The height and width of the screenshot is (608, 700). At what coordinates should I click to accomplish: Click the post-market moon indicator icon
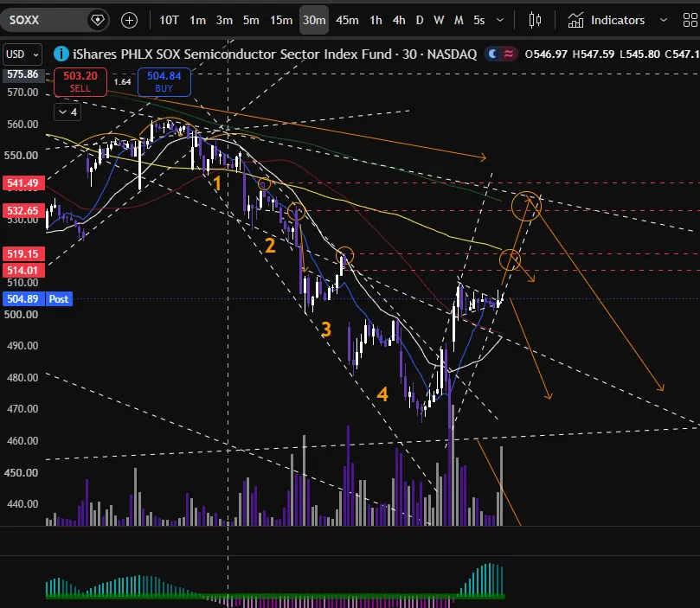tap(493, 54)
